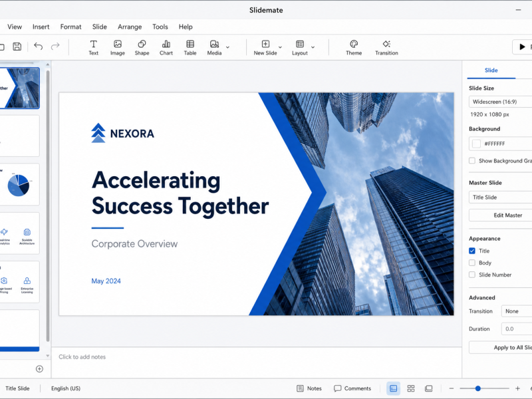532x399 pixels.
Task: Toggle Show Background Graphics checkbox
Action: click(472, 160)
